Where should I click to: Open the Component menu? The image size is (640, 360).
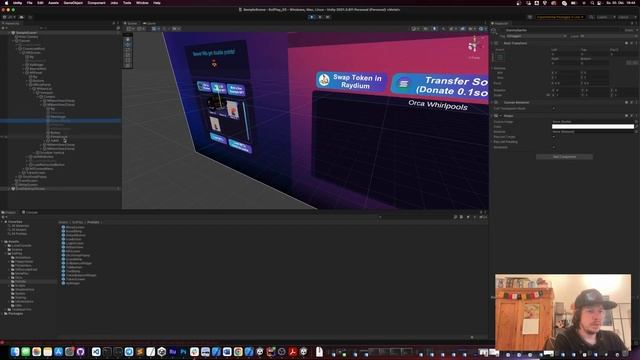[96, 3]
